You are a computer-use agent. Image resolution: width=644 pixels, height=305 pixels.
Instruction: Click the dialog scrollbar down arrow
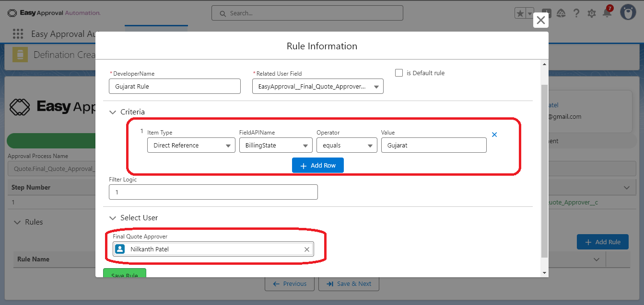click(544, 273)
